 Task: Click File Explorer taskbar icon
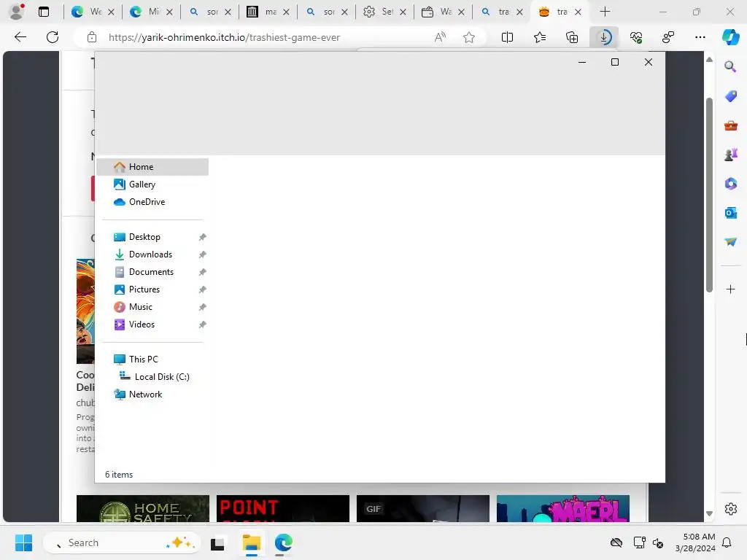[x=251, y=542]
